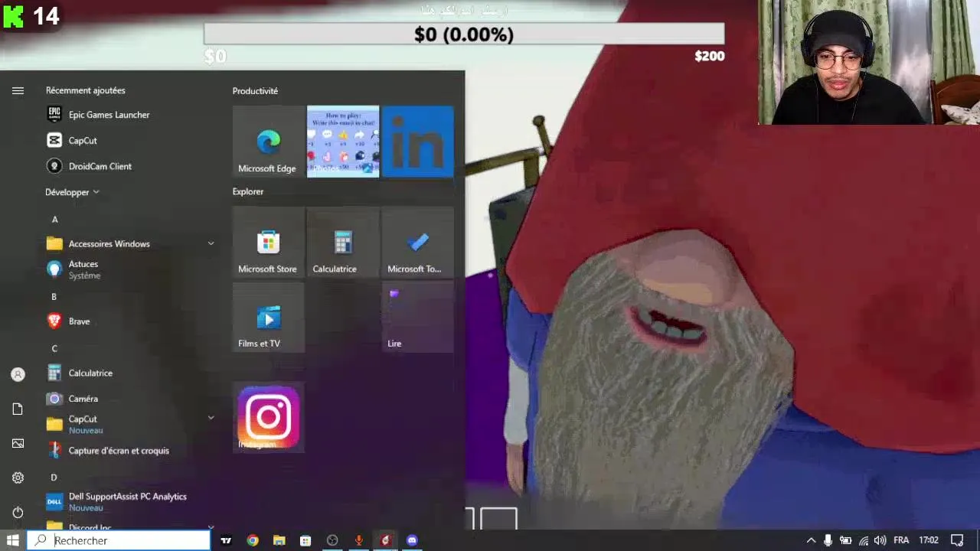This screenshot has height=551, width=980.
Task: Open volume control tray icon
Action: [x=880, y=540]
